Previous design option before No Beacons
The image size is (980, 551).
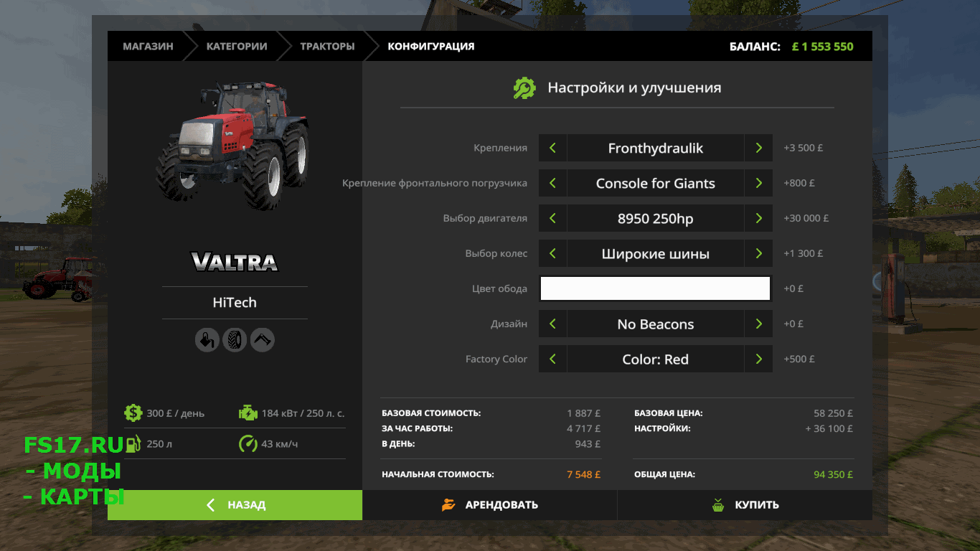552,324
